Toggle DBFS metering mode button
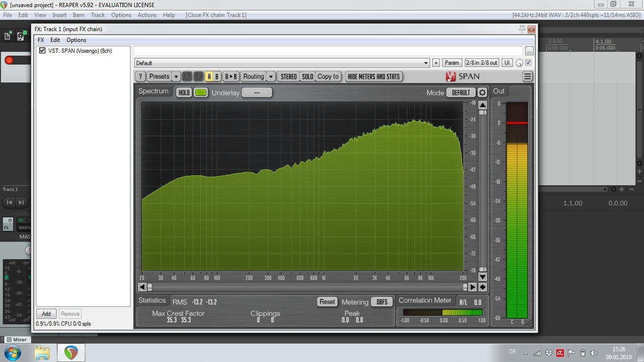 [382, 302]
